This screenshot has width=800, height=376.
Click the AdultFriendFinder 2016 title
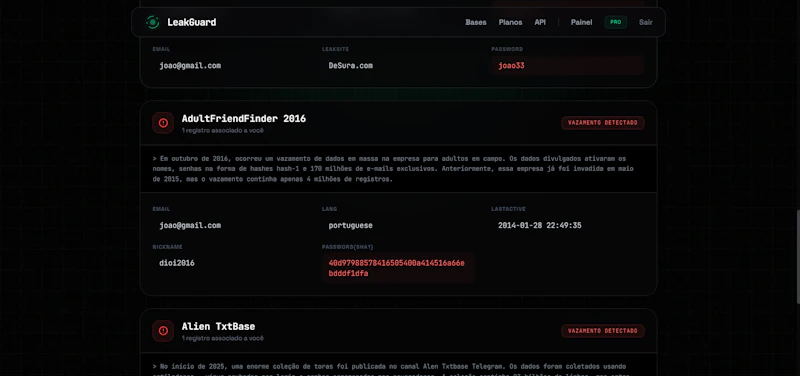[x=244, y=118]
